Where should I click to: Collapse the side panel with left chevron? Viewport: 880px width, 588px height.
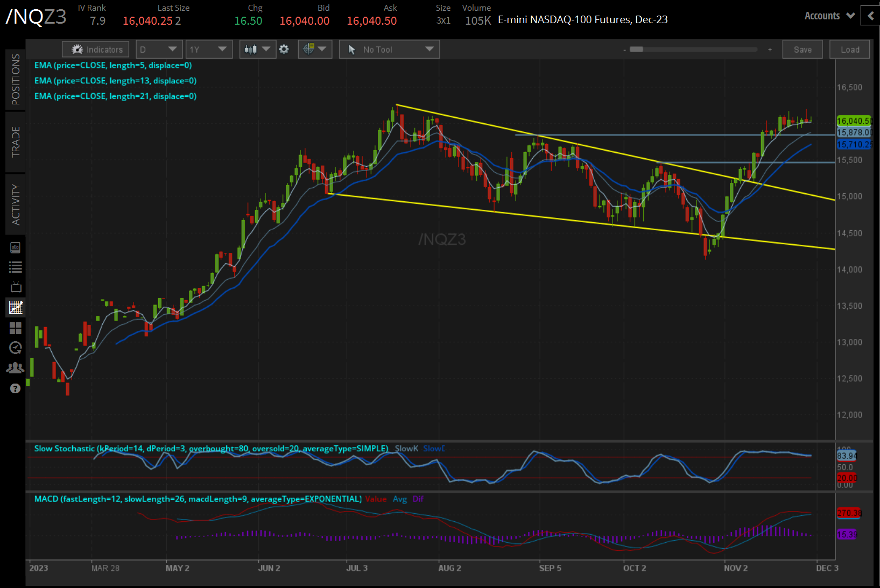870,16
